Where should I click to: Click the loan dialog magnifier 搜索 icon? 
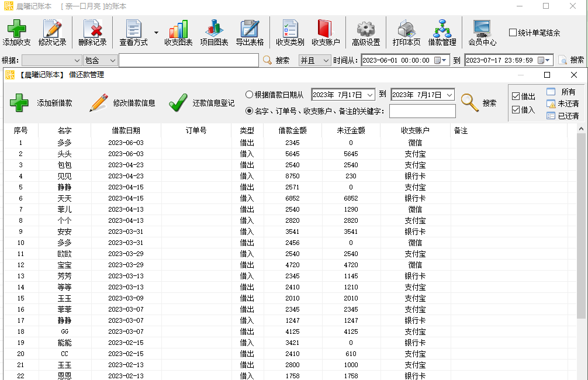tap(469, 103)
